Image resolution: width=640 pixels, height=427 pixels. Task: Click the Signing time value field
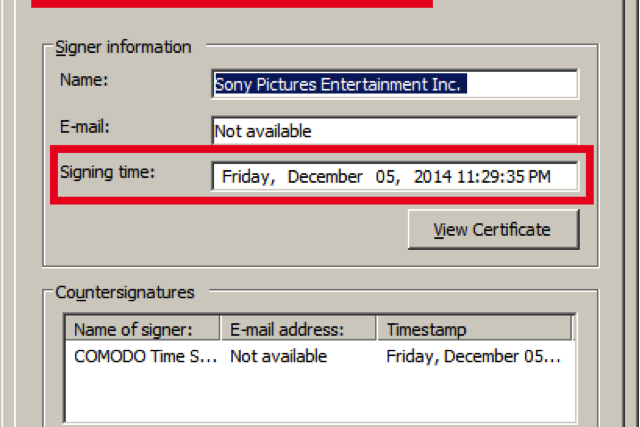click(394, 177)
